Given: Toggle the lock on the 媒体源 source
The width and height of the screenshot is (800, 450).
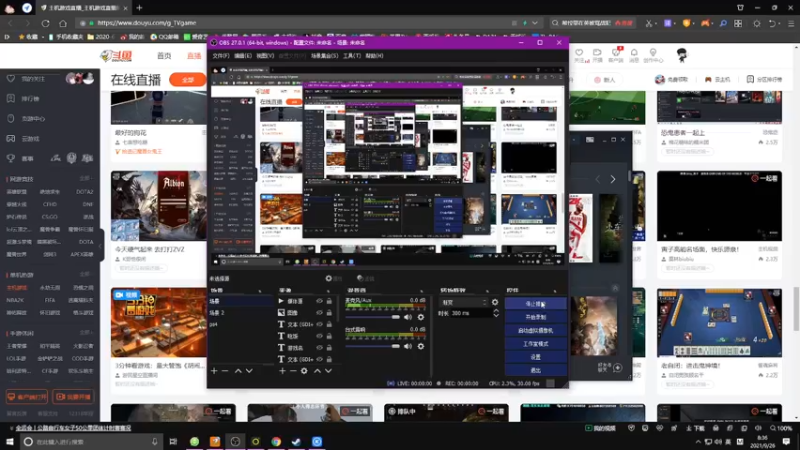Looking at the screenshot, I should point(329,301).
